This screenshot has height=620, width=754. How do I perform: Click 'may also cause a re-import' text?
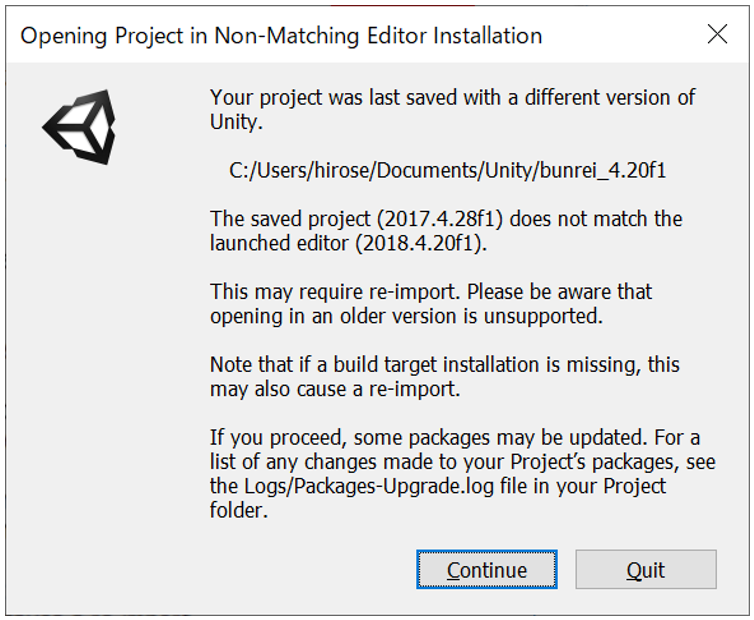click(335, 389)
